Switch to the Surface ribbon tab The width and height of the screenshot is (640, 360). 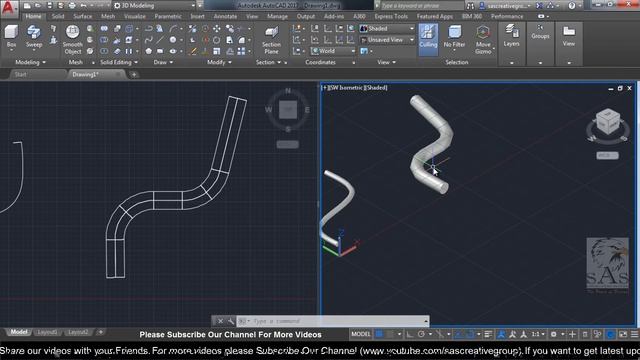click(x=82, y=16)
